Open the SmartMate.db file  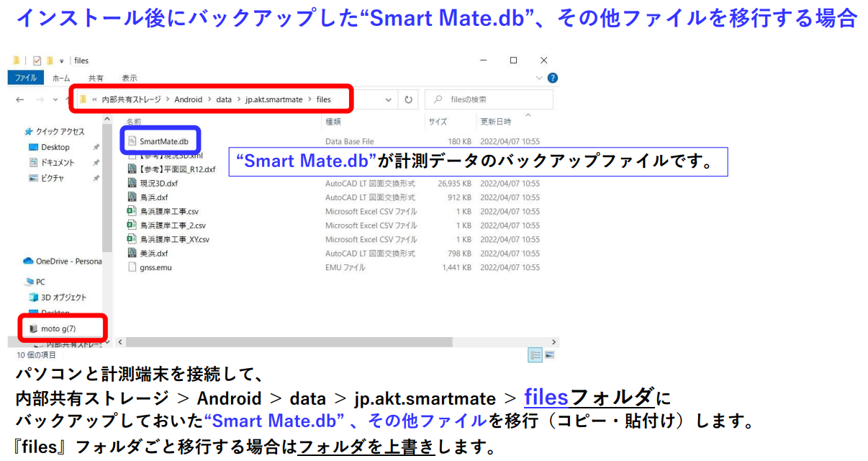click(x=164, y=141)
